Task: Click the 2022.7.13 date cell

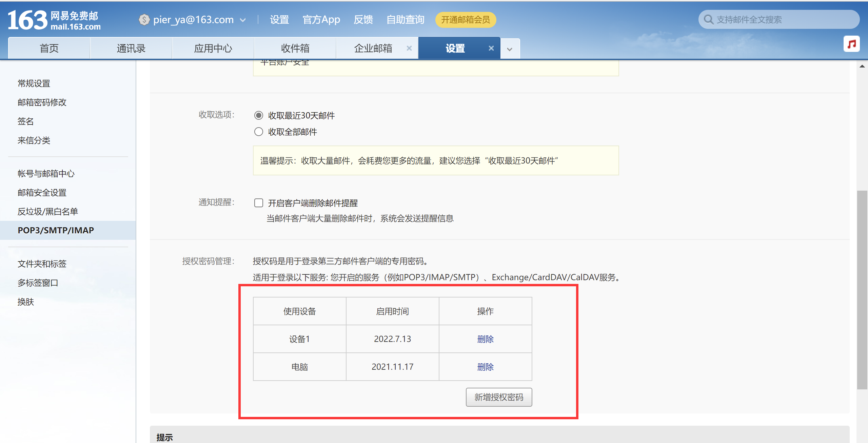Action: click(392, 339)
